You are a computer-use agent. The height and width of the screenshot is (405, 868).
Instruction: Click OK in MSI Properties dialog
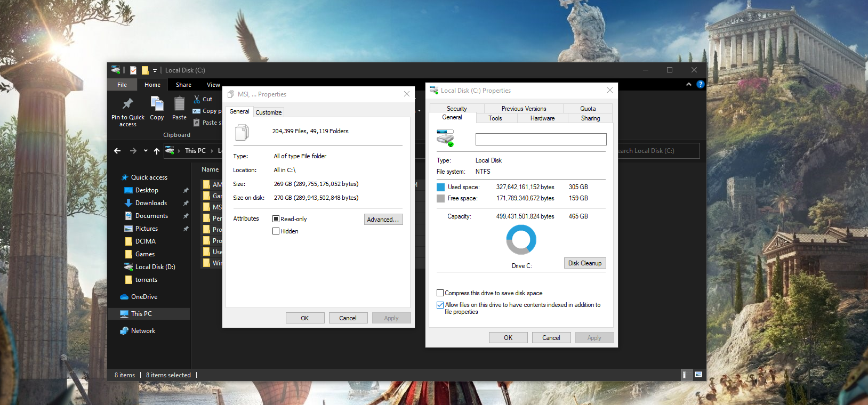(x=305, y=318)
